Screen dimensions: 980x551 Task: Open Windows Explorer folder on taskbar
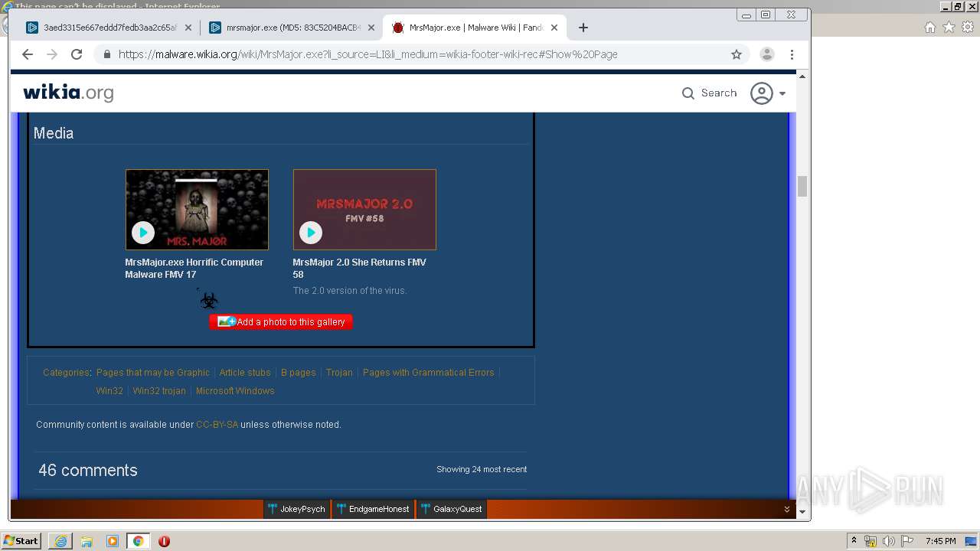pos(87,541)
